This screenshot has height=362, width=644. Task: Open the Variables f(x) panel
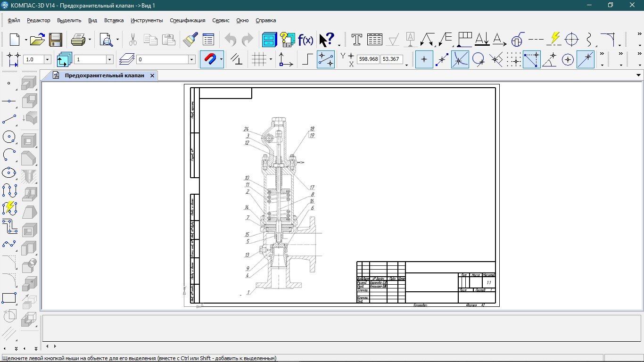coord(305,40)
